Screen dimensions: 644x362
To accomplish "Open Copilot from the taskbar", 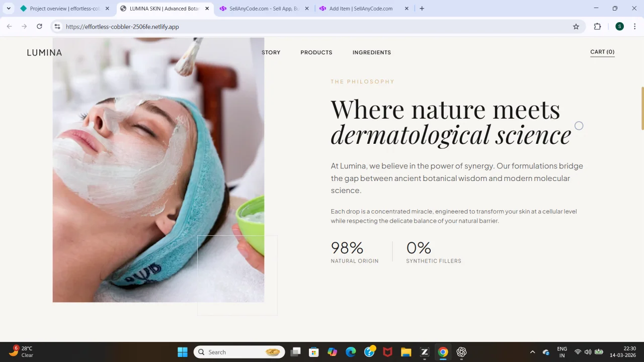I will pyautogui.click(x=332, y=352).
